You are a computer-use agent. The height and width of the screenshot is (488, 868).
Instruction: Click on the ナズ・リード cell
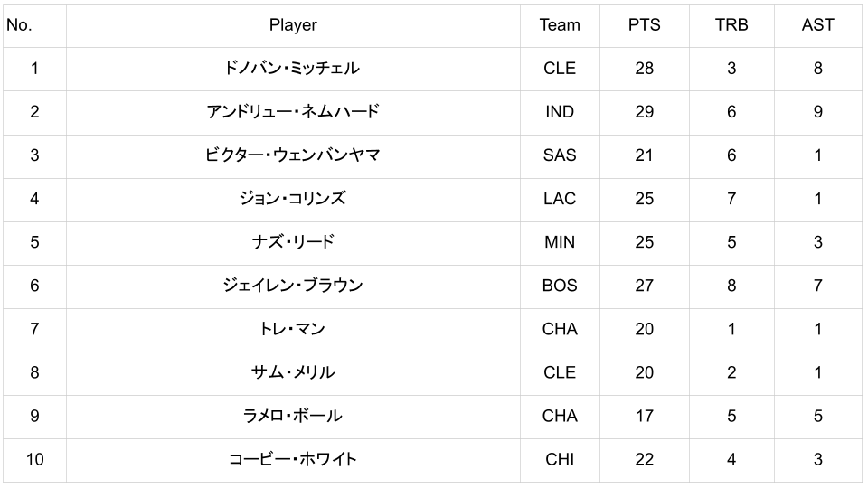pos(293,242)
